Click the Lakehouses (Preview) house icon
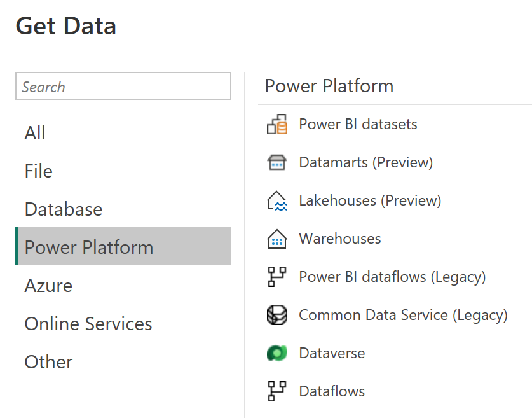Viewport: 532px width, 418px height. tap(277, 200)
